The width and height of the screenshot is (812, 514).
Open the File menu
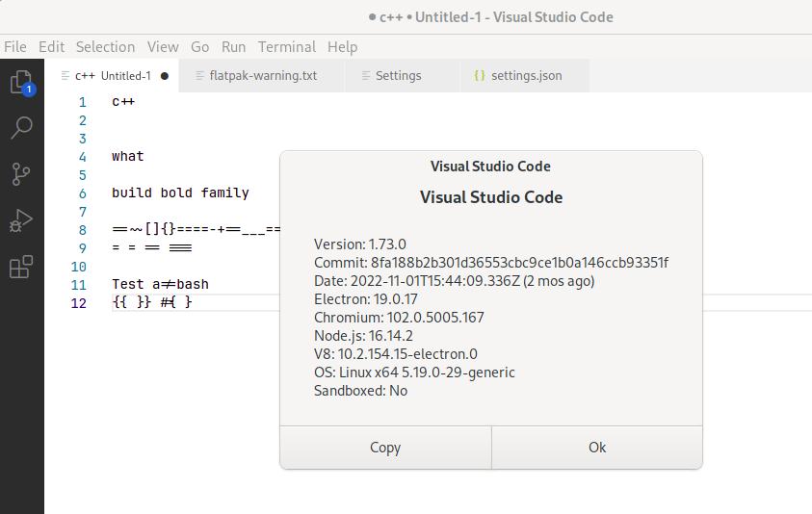15,47
